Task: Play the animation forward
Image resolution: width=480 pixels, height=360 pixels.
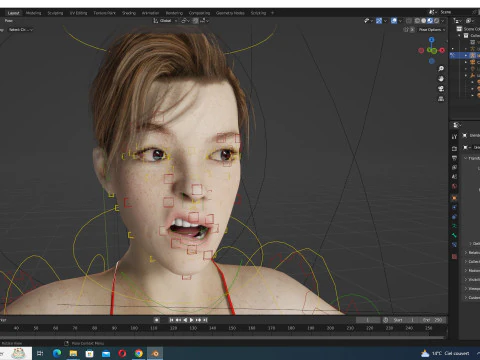Action: [192, 320]
